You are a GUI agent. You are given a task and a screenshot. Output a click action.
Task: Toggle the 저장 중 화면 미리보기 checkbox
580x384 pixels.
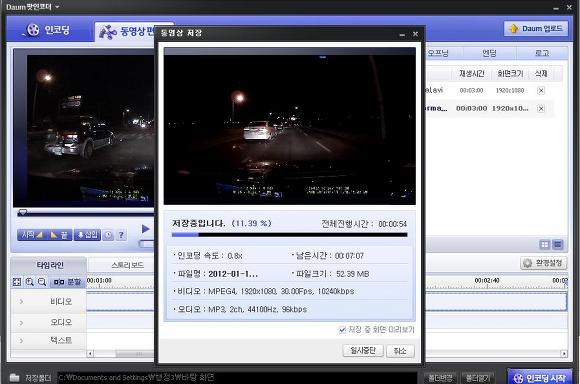(x=343, y=330)
